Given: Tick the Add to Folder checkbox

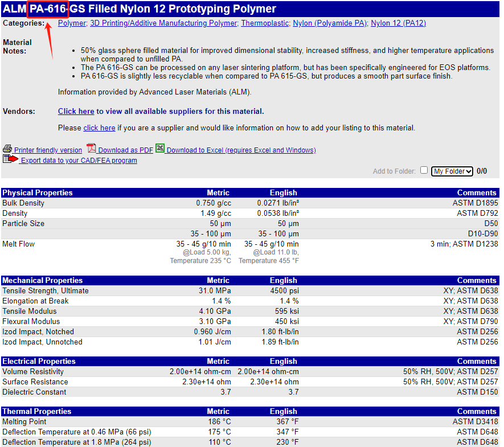Looking at the screenshot, I should click(x=424, y=170).
